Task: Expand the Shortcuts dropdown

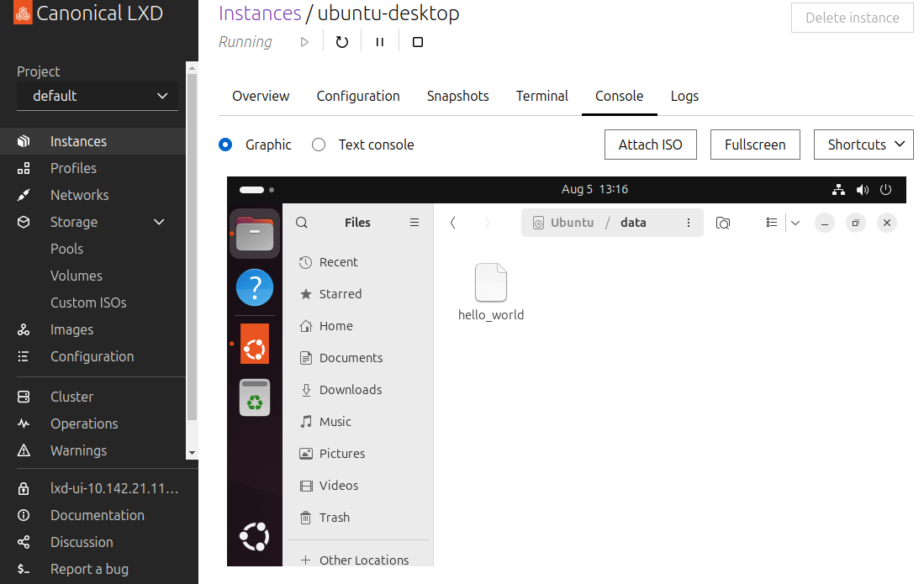Action: 863,145
